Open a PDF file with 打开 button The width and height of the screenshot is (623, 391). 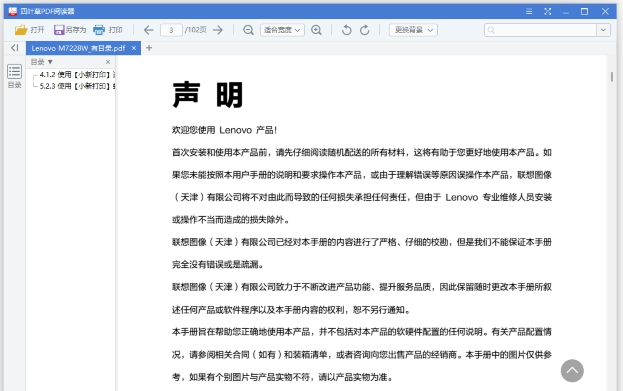click(x=29, y=30)
